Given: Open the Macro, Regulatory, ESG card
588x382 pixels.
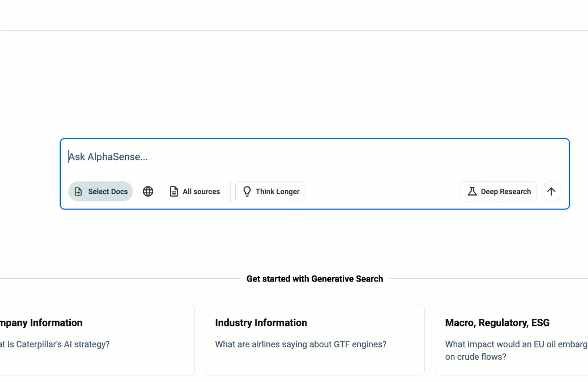Looking at the screenshot, I should [511, 340].
